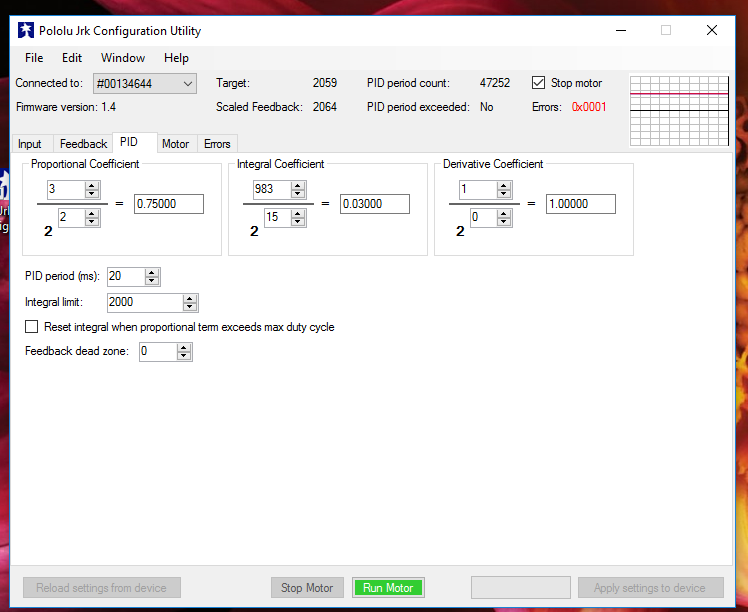The height and width of the screenshot is (612, 748).
Task: Minimize the Jrk Configuration Utility window
Action: click(621, 31)
